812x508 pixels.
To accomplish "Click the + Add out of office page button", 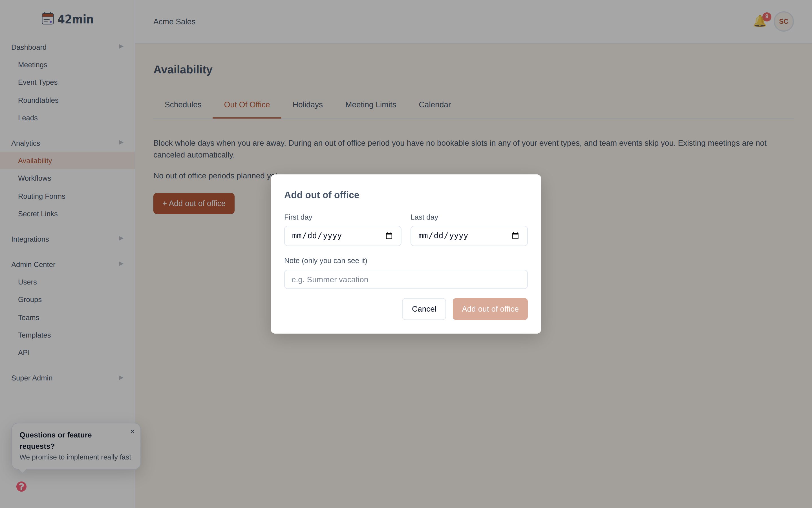I will pyautogui.click(x=194, y=203).
